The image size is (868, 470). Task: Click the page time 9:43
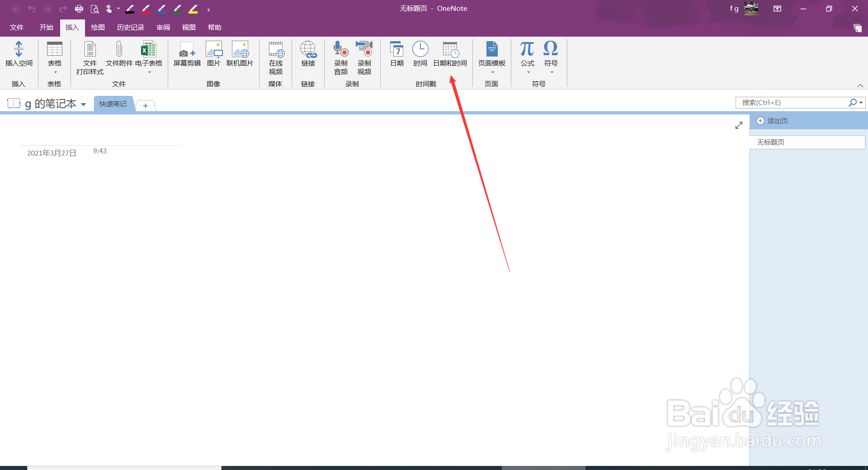pos(100,151)
